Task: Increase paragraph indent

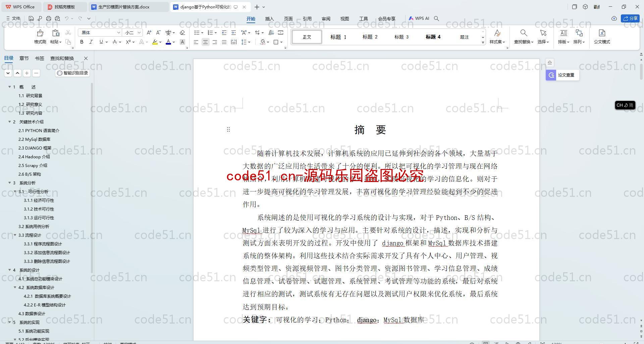Action: coord(233,33)
